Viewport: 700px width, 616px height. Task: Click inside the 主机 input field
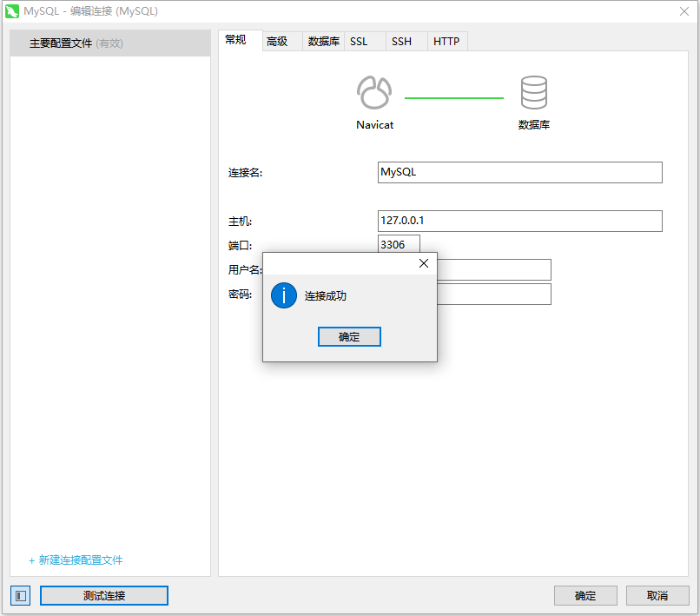pos(518,221)
